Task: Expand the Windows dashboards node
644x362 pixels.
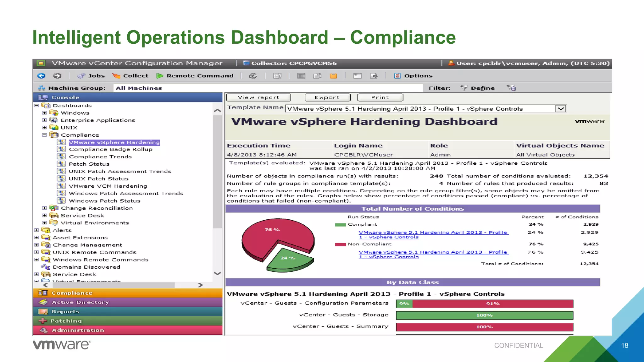Action: pos(44,113)
